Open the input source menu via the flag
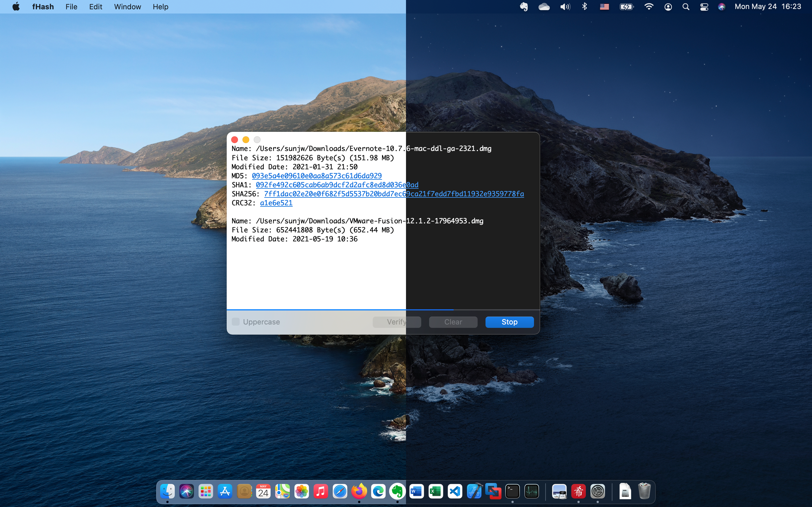The width and height of the screenshot is (812, 507). [604, 6]
